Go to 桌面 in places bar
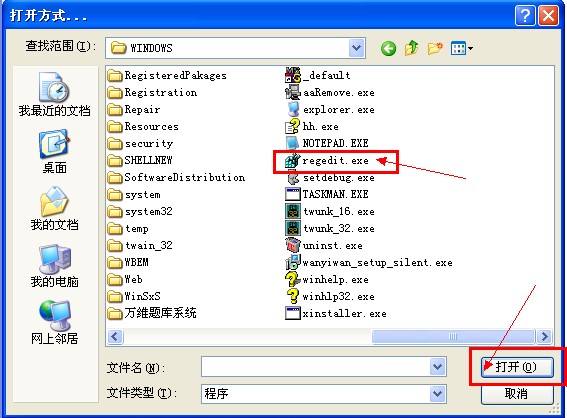This screenshot has width=567, height=418. click(55, 152)
